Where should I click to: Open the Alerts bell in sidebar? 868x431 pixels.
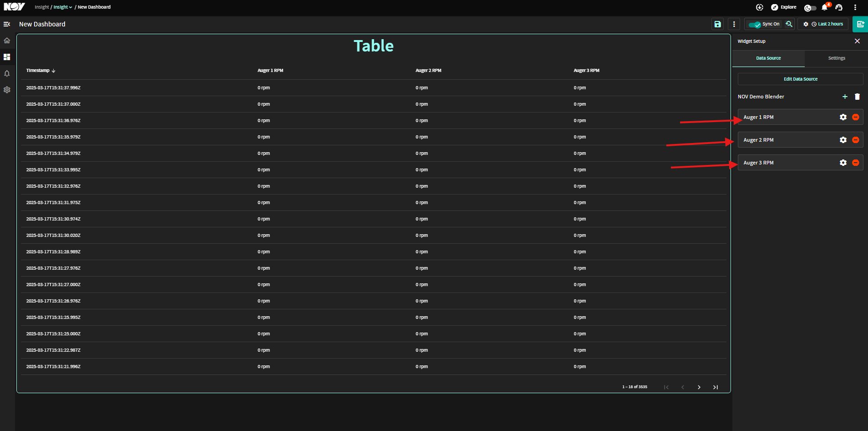[x=7, y=73]
